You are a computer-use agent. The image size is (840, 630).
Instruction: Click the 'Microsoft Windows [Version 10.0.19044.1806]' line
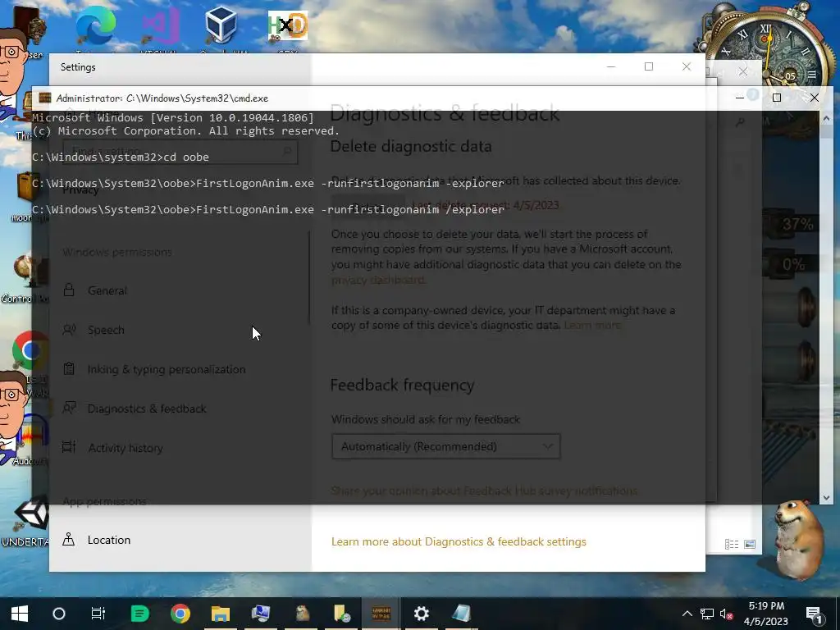[173, 118]
